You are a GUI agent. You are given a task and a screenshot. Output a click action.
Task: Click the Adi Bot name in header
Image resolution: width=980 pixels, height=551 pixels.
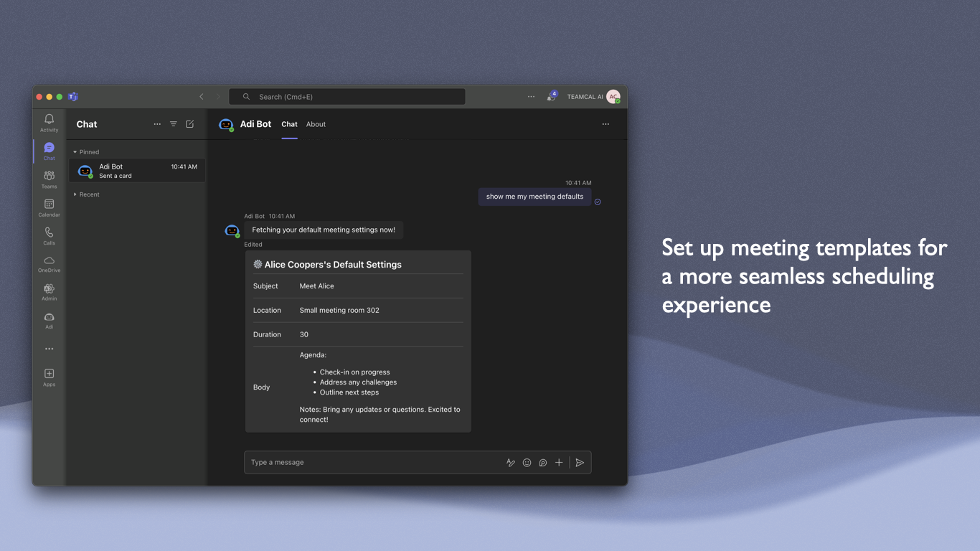pos(255,124)
